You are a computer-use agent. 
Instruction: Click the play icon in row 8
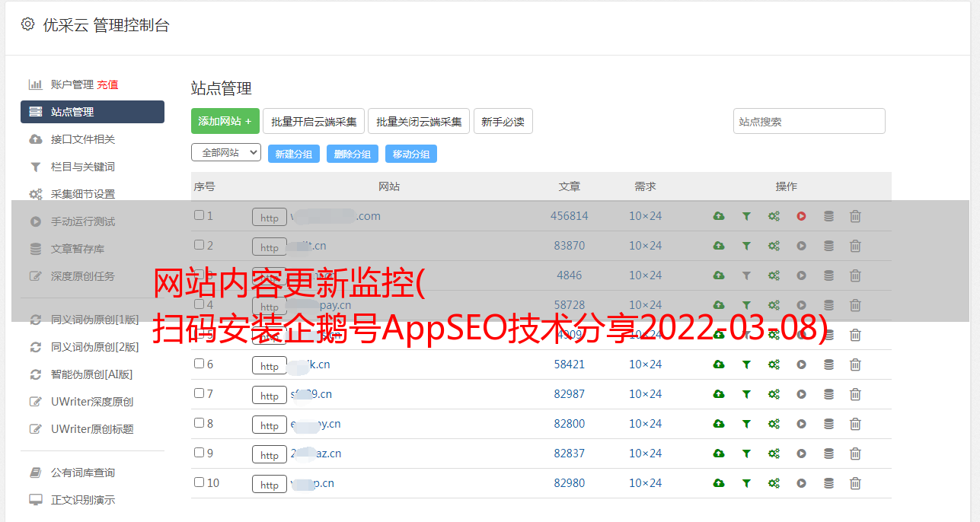tap(801, 424)
